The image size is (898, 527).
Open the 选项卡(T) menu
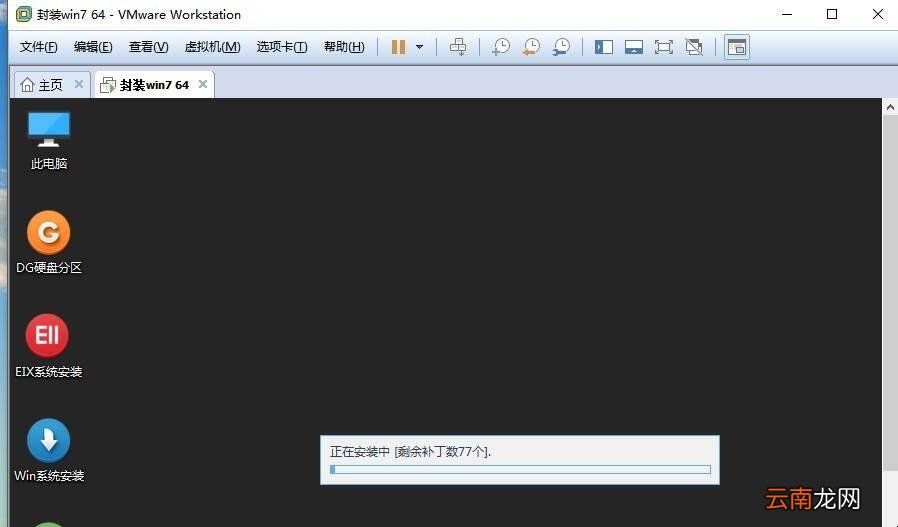(x=282, y=47)
